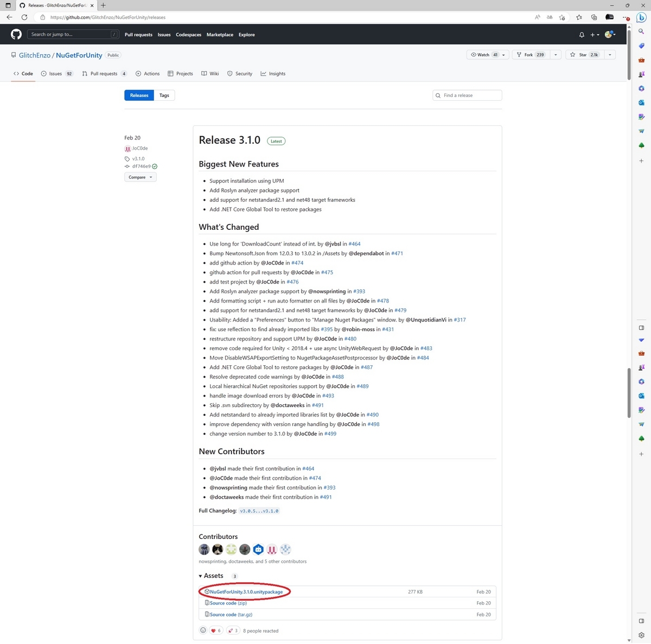This screenshot has width=651, height=644.
Task: Star the repository
Action: click(x=585, y=55)
